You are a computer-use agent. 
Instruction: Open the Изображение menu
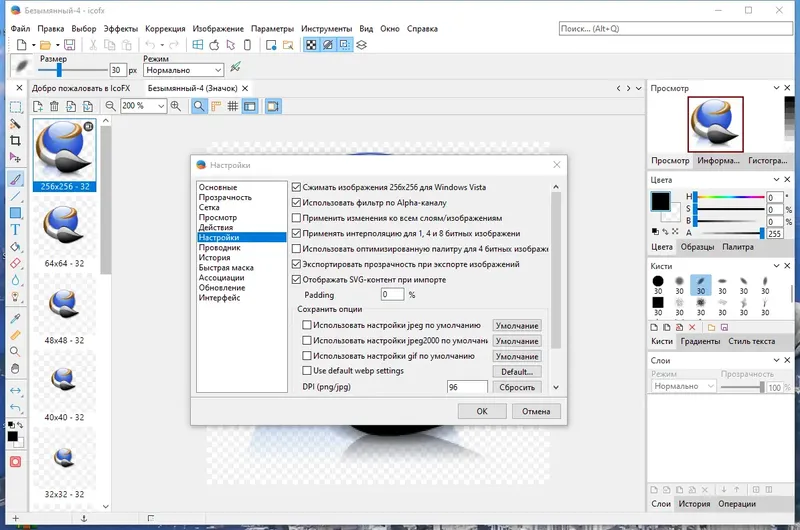pyautogui.click(x=218, y=29)
